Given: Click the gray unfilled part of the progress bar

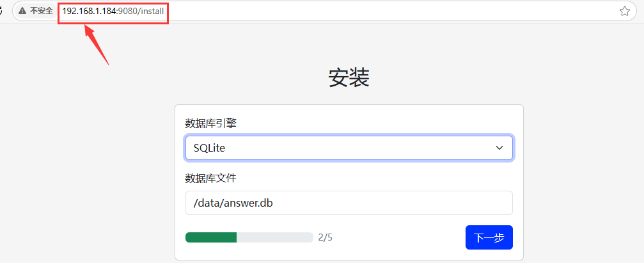Looking at the screenshot, I should coord(275,237).
